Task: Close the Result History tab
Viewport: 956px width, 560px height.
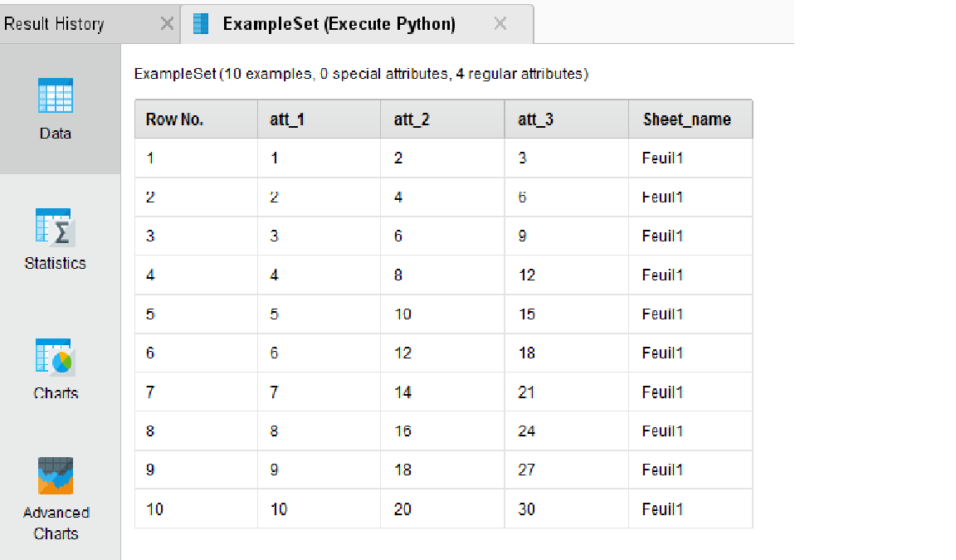Action: (x=167, y=23)
